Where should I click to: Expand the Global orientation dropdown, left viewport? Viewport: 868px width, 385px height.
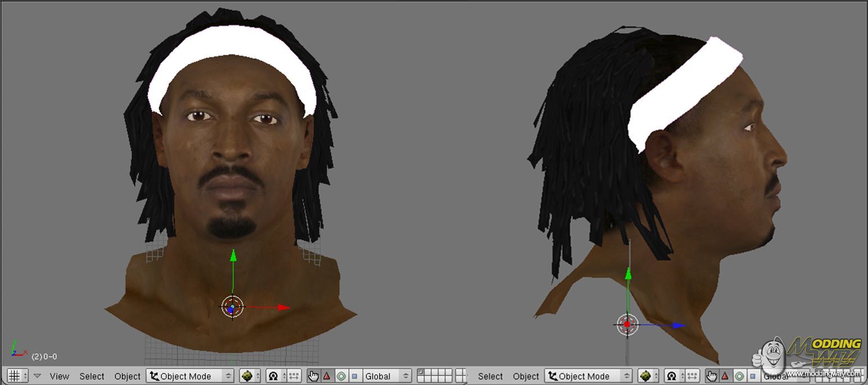pos(387,376)
